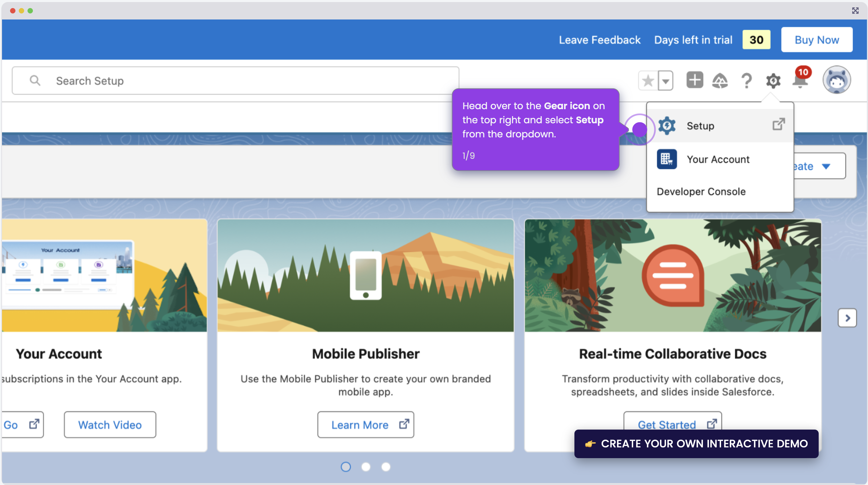Focus the Search Setup input field

(x=236, y=81)
